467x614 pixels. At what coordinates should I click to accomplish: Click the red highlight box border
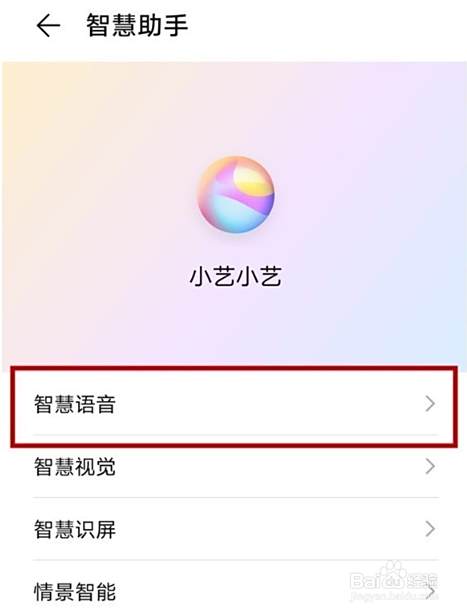pyautogui.click(x=234, y=368)
